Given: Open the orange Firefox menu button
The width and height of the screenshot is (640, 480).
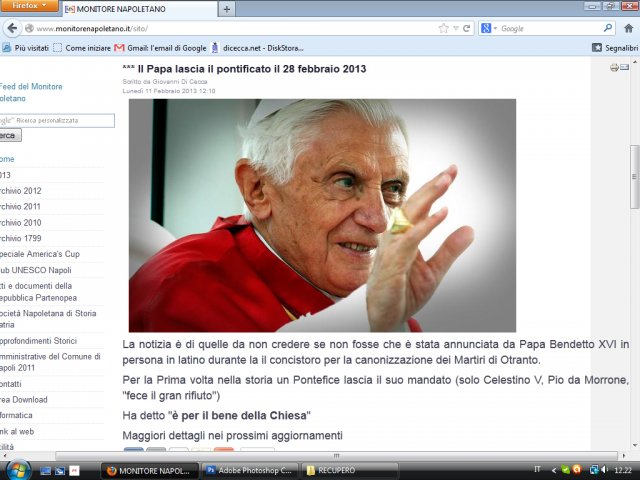Looking at the screenshot, I should (29, 6).
